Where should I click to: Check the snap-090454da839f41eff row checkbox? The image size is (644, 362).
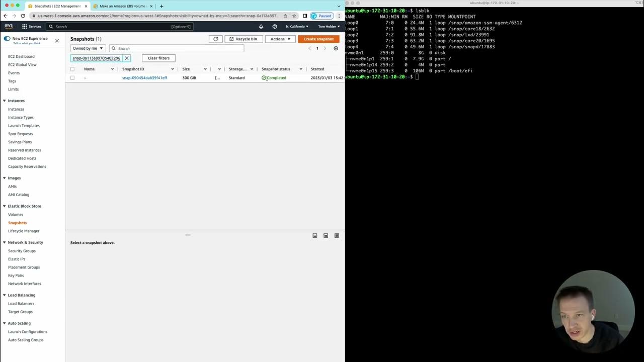(72, 78)
